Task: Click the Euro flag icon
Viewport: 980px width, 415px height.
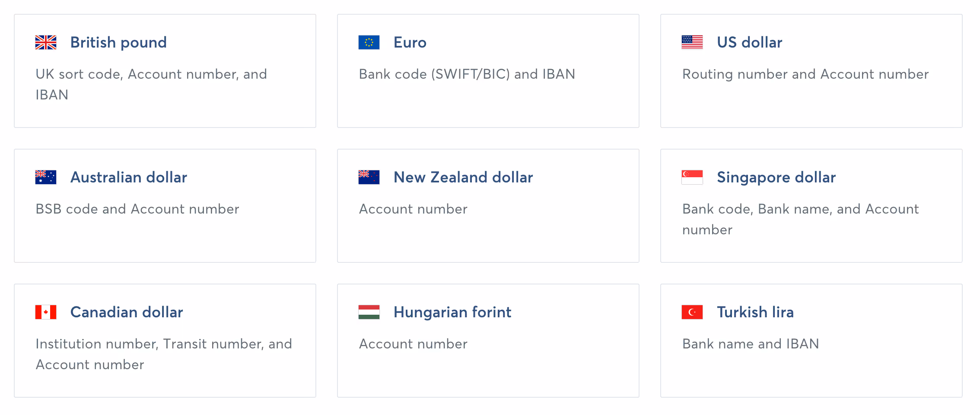Action: (369, 42)
